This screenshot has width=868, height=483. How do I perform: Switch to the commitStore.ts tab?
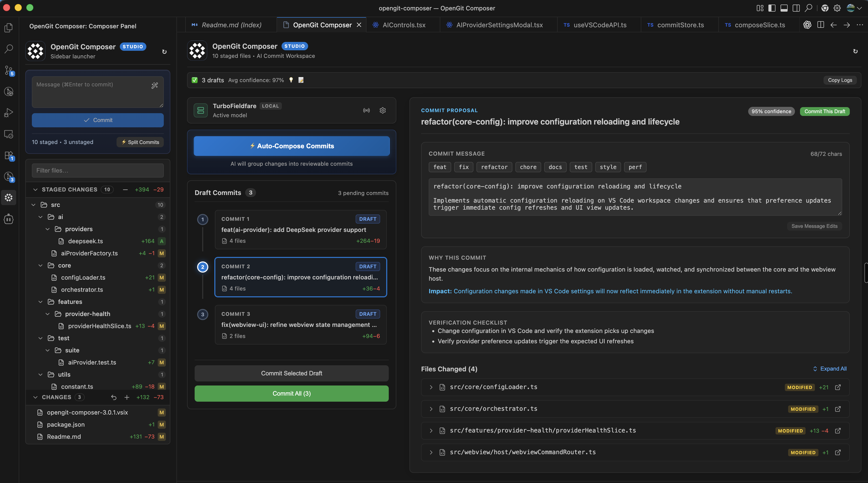[x=680, y=25]
